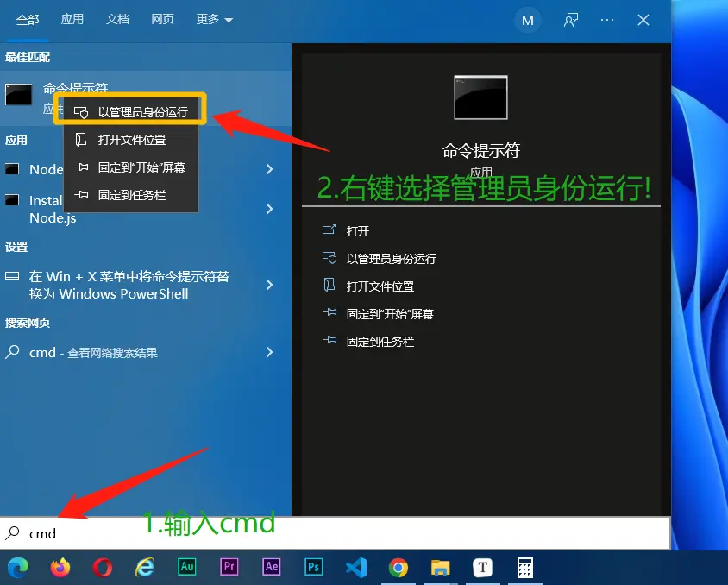Open Google Chrome taskbar icon
This screenshot has width=728, height=585.
pyautogui.click(x=398, y=567)
